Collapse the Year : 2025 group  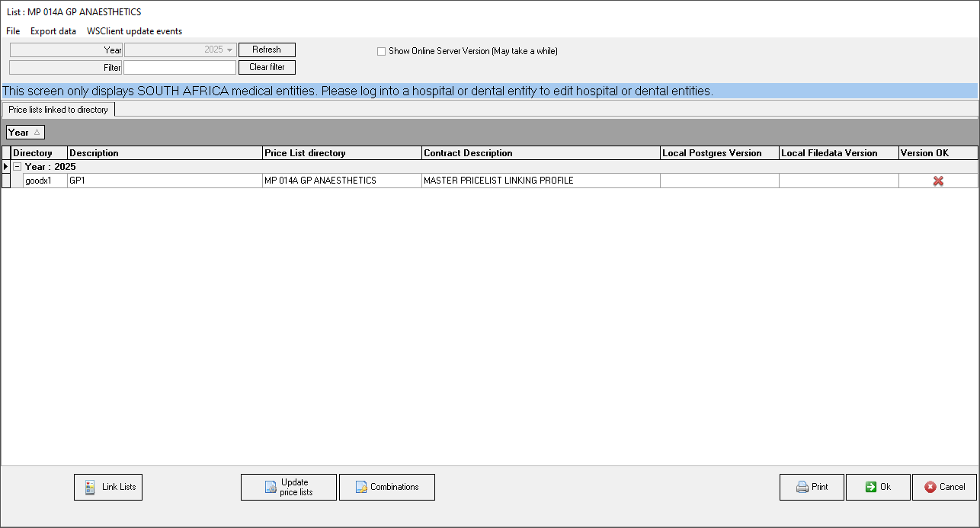click(x=17, y=166)
